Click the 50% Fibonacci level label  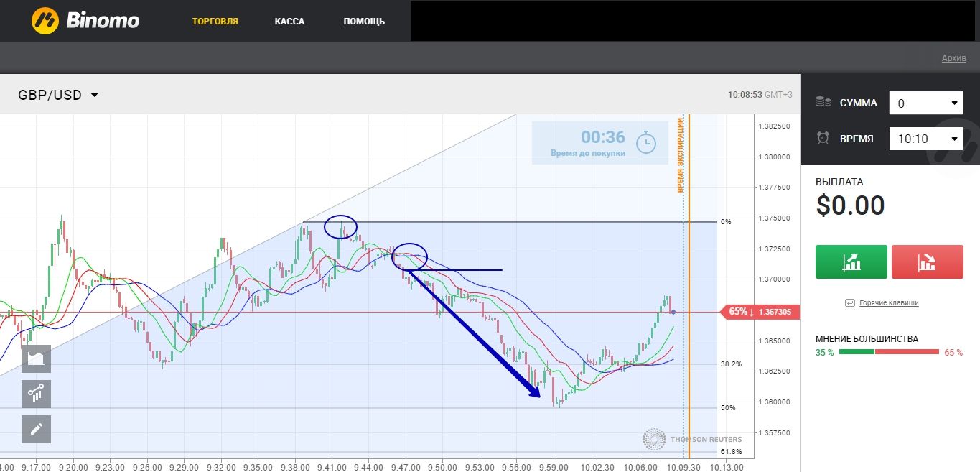pos(728,408)
